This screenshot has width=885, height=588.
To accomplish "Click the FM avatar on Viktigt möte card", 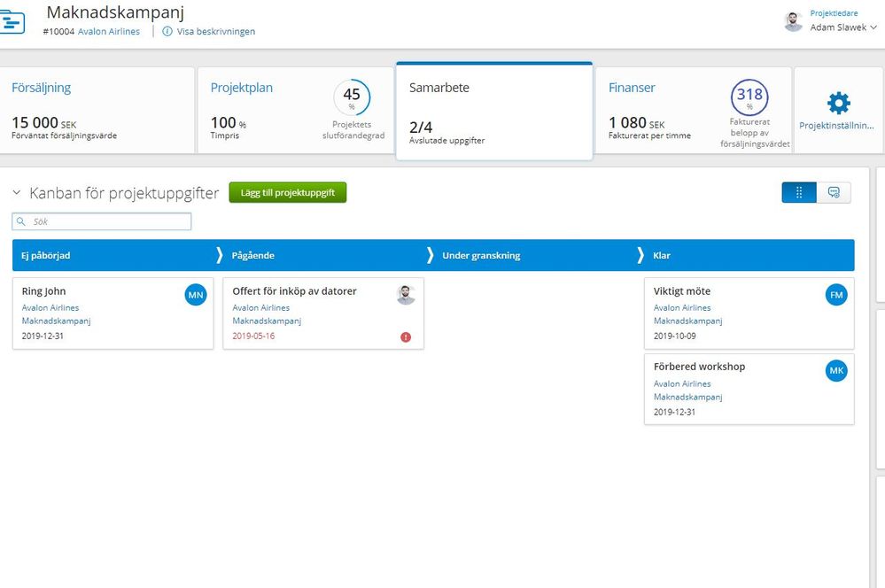I will (x=836, y=295).
